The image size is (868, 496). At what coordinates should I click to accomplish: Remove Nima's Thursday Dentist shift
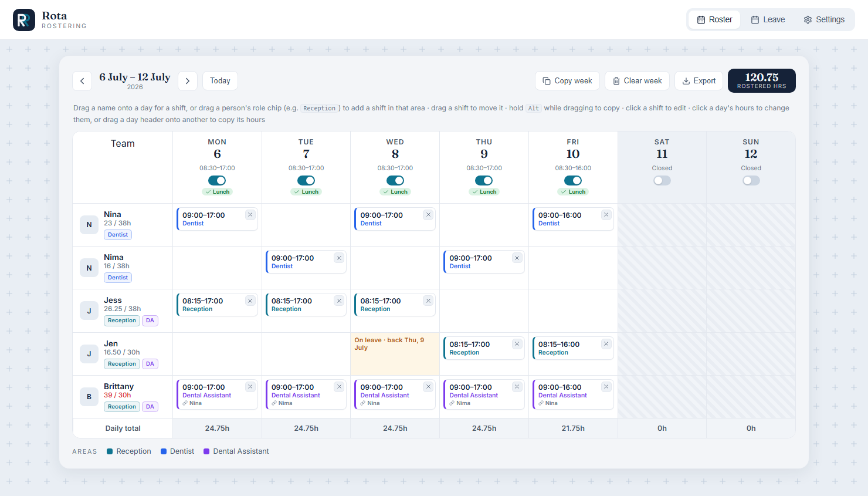click(x=517, y=258)
